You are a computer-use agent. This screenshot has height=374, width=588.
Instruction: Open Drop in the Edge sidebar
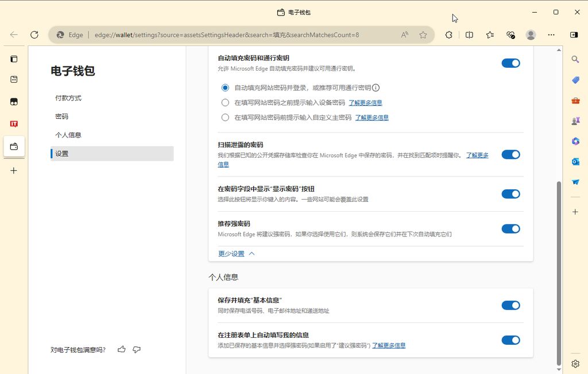(575, 181)
